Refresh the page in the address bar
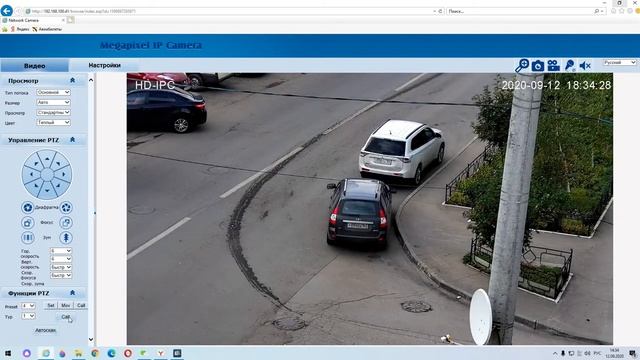The image size is (640, 360). (x=440, y=11)
